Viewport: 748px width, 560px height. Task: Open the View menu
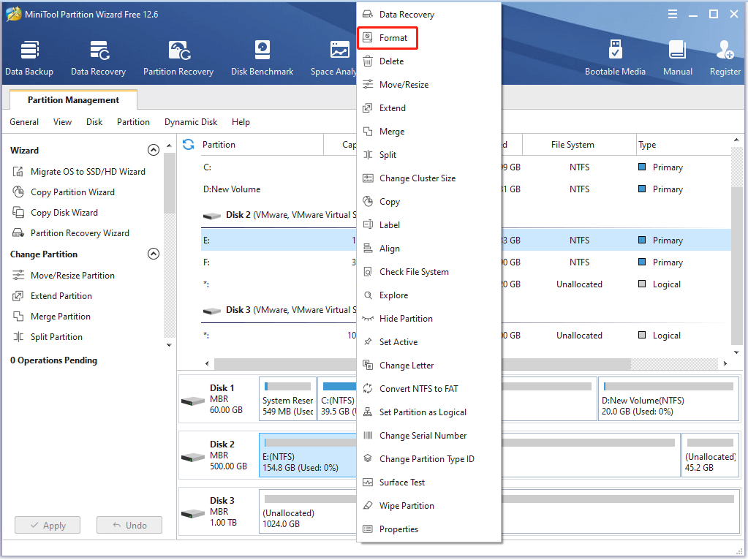(x=62, y=121)
